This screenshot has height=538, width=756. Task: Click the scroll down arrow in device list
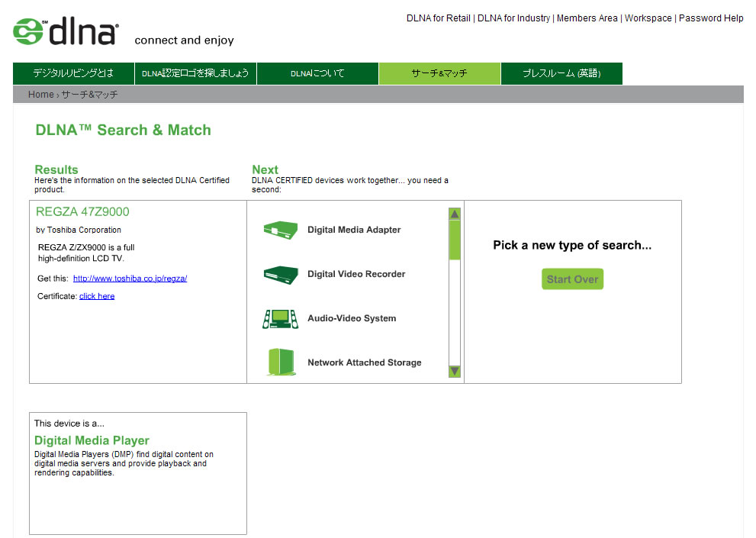tap(454, 371)
